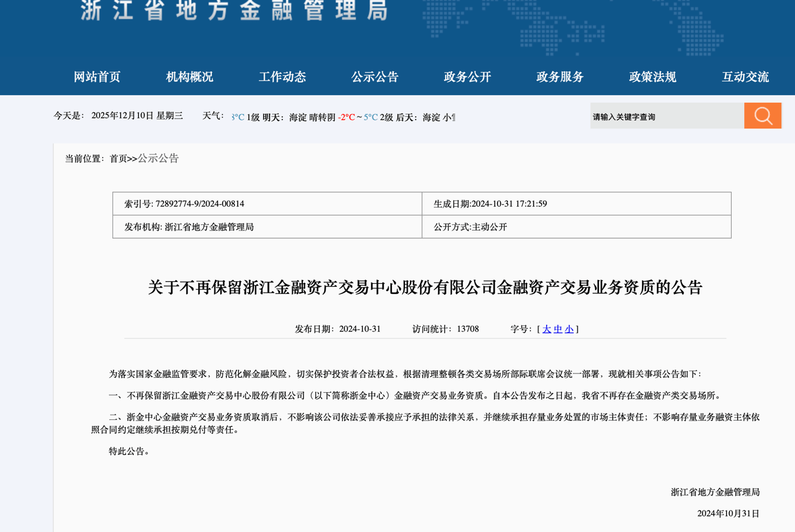The height and width of the screenshot is (532, 795).
Task: Click the 索引号 information cell
Action: point(266,204)
